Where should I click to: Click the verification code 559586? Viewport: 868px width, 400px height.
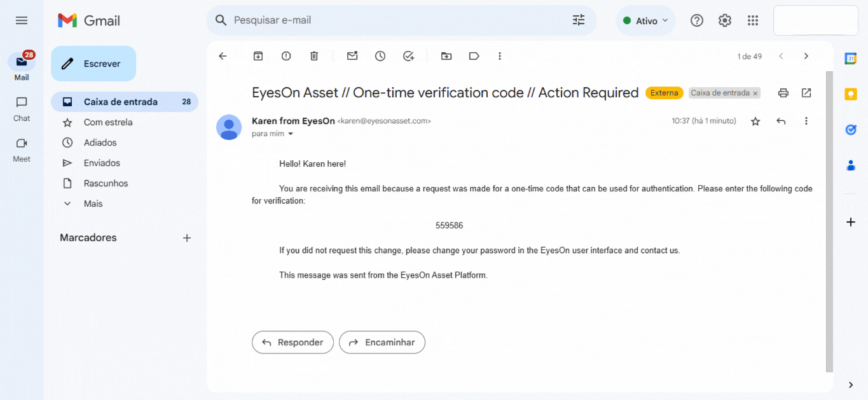point(449,225)
